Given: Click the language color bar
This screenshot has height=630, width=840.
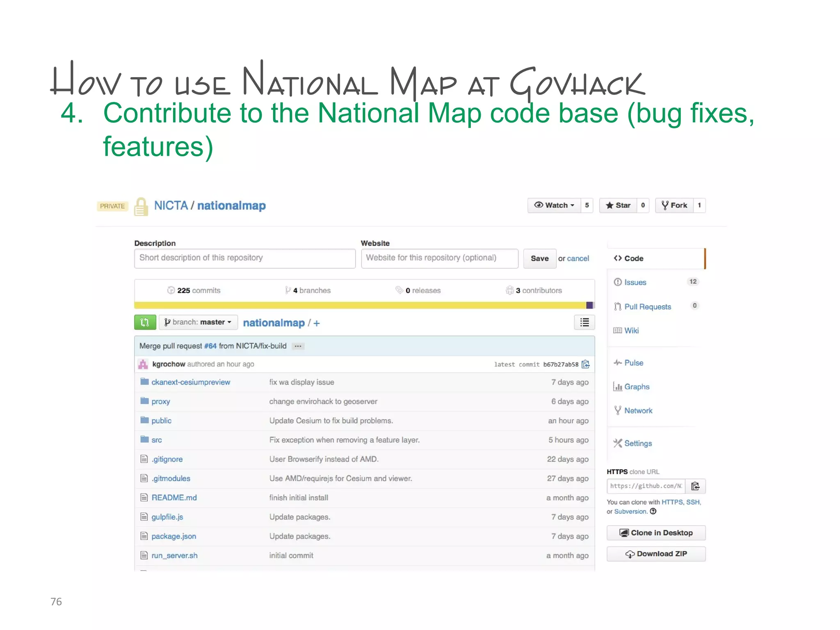Looking at the screenshot, I should pos(361,305).
